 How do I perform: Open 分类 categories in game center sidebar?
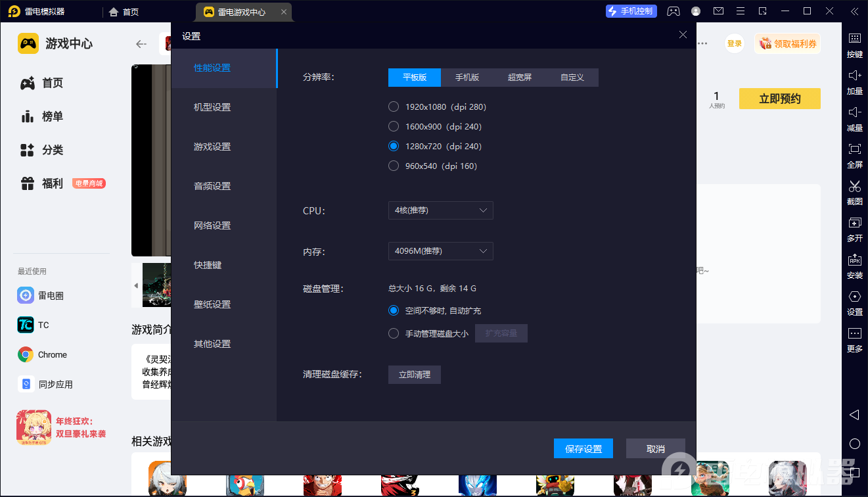(x=42, y=150)
